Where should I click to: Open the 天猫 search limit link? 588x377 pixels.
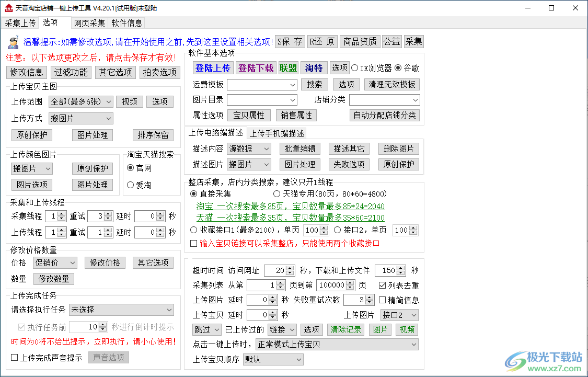click(x=290, y=218)
